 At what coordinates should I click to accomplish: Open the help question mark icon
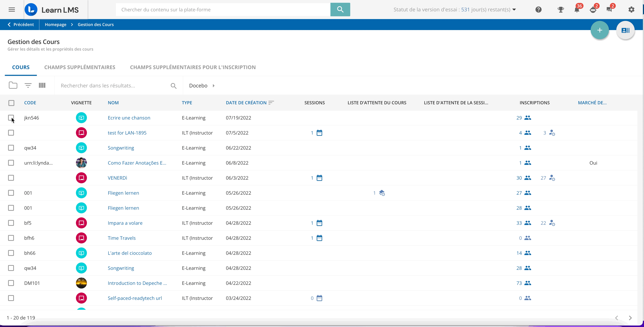(538, 10)
